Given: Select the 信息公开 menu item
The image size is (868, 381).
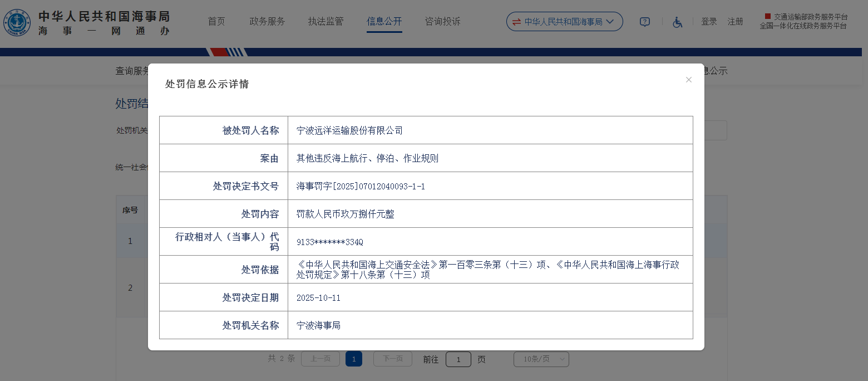Looking at the screenshot, I should click(384, 21).
